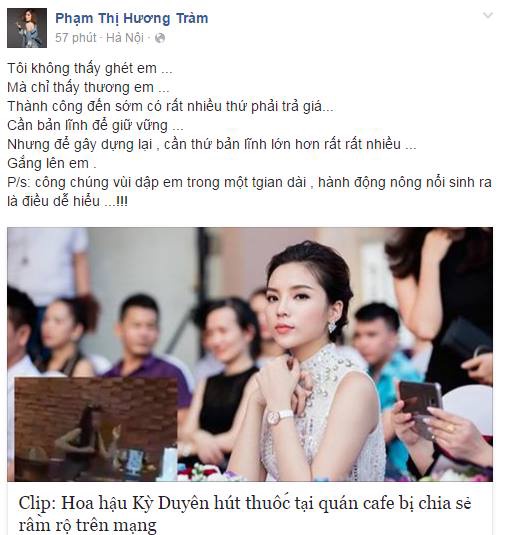Click the line "Tôi không thấy ghét em"
The image size is (505, 535).
pos(90,68)
